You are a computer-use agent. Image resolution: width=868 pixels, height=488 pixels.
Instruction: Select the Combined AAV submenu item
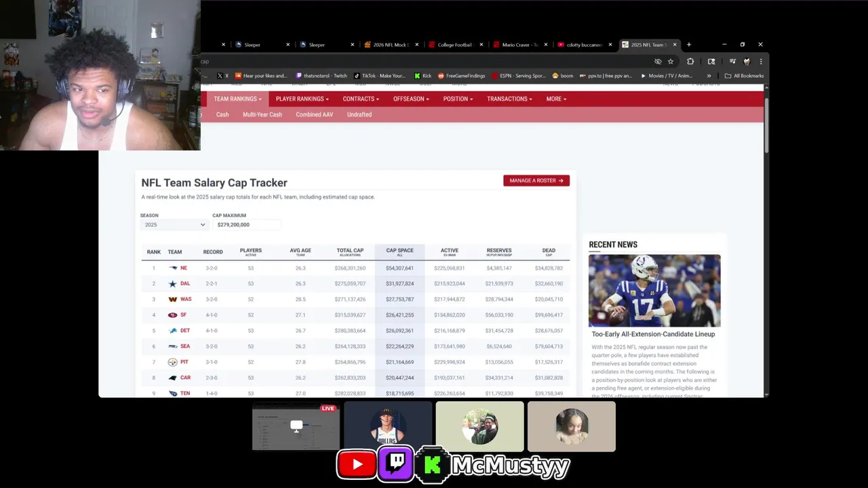pyautogui.click(x=315, y=115)
